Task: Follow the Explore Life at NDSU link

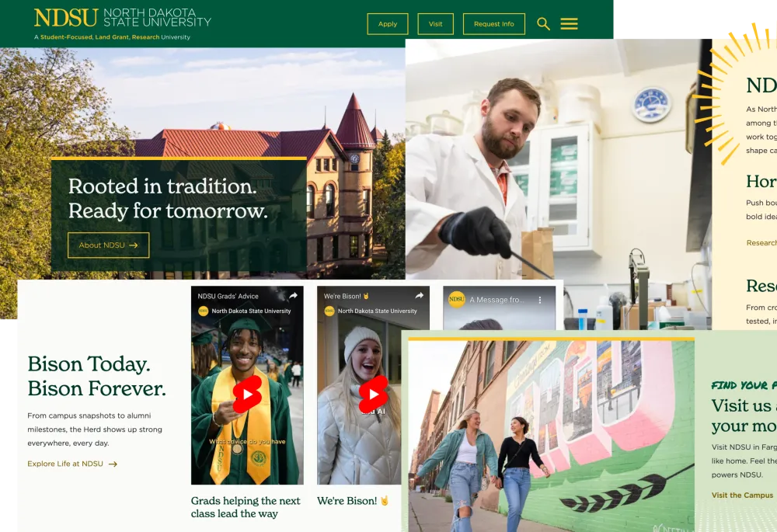Action: [72, 464]
